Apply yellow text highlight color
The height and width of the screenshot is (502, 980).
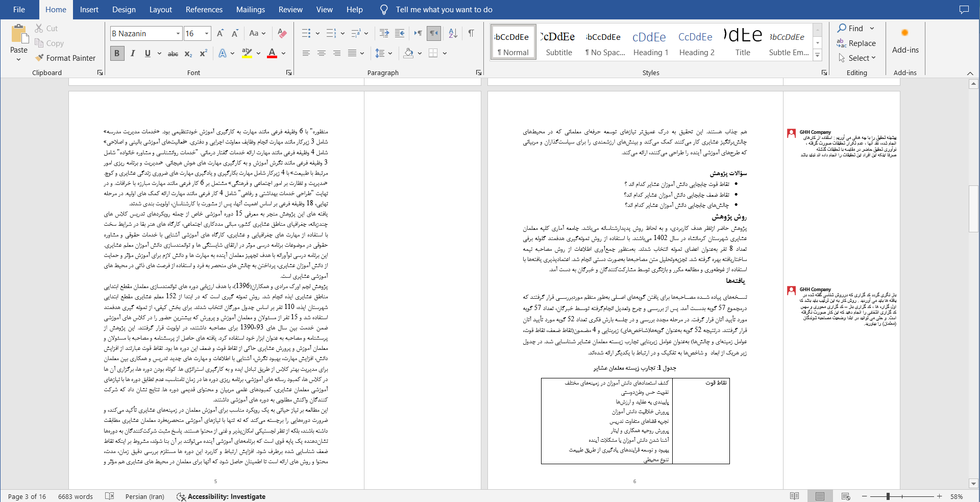pyautogui.click(x=247, y=53)
